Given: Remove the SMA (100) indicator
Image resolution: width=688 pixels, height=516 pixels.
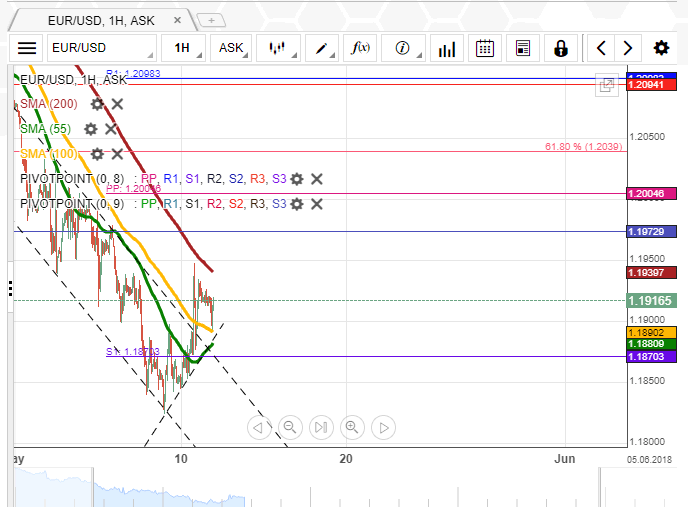Looking at the screenshot, I should pos(117,154).
